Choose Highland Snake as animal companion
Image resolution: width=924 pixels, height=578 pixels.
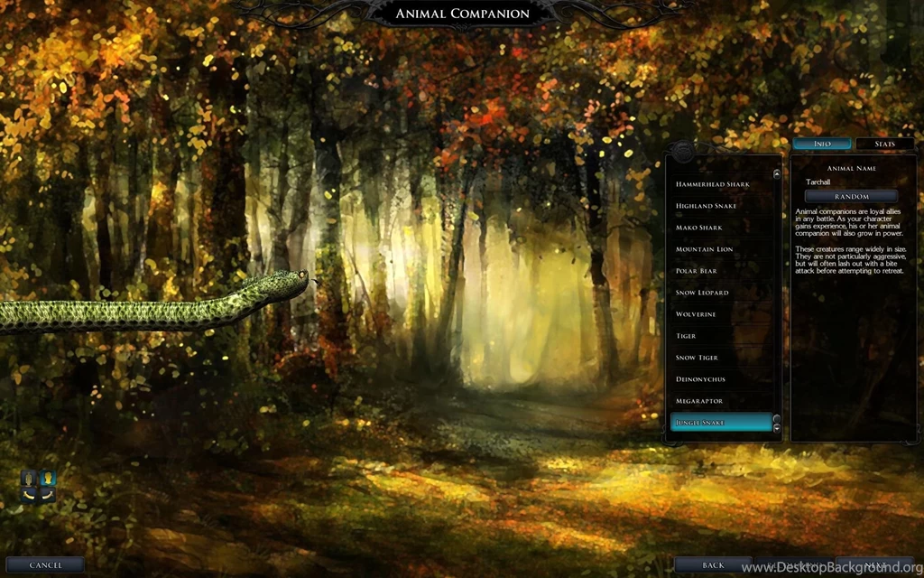707,206
